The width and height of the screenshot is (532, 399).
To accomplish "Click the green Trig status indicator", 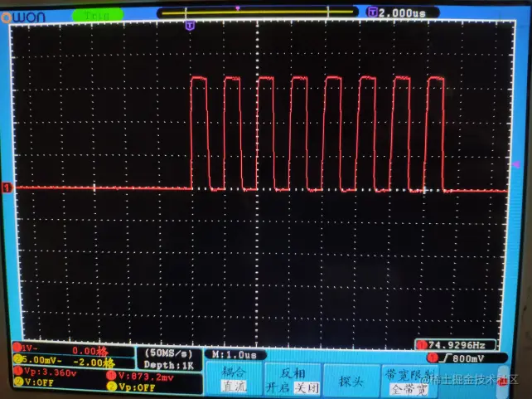I will pos(98,15).
